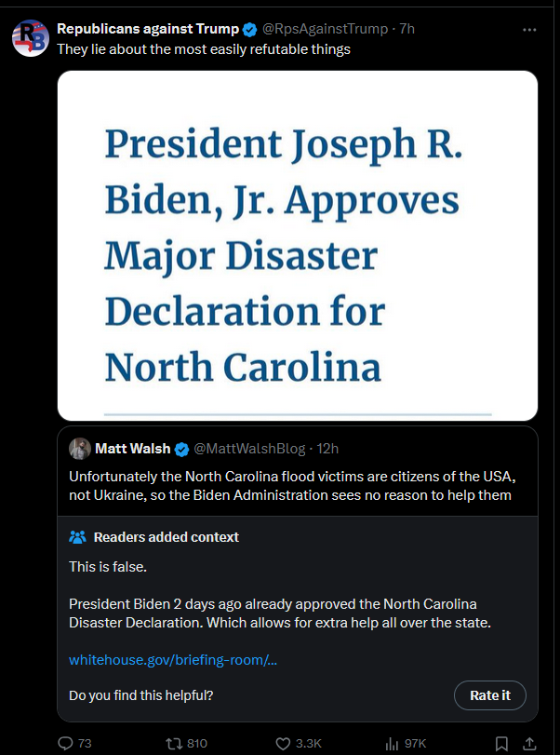Like the post with heart icon
560x755 pixels.
pyautogui.click(x=284, y=743)
